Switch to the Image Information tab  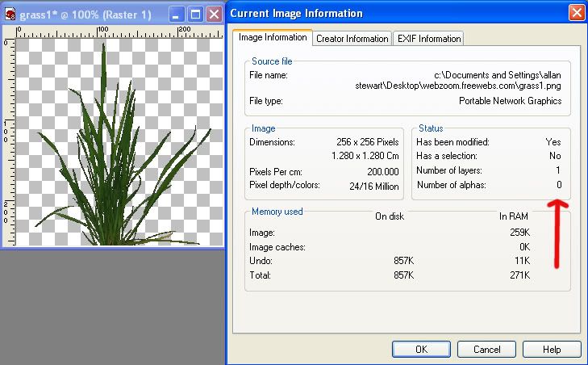[x=273, y=37]
